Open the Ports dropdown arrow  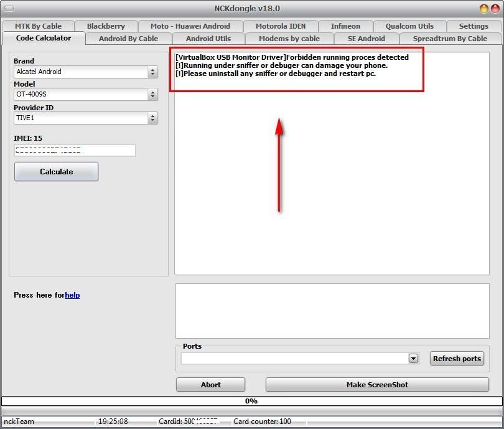pyautogui.click(x=413, y=358)
